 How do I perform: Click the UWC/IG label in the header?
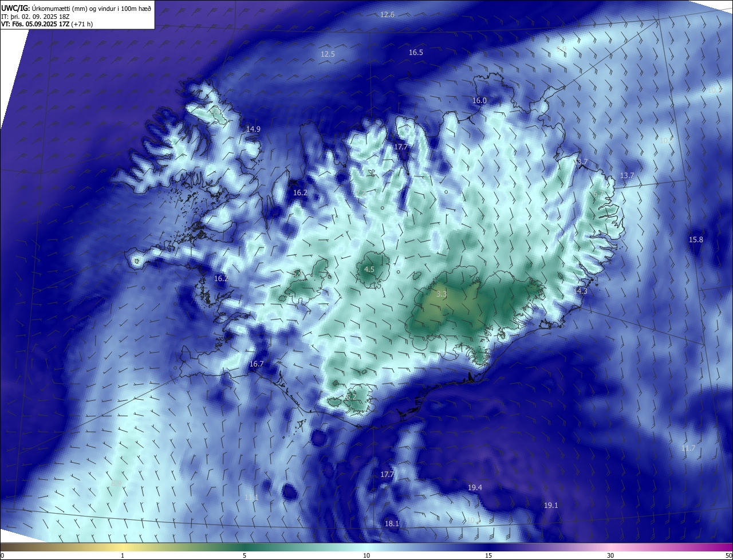15,8
